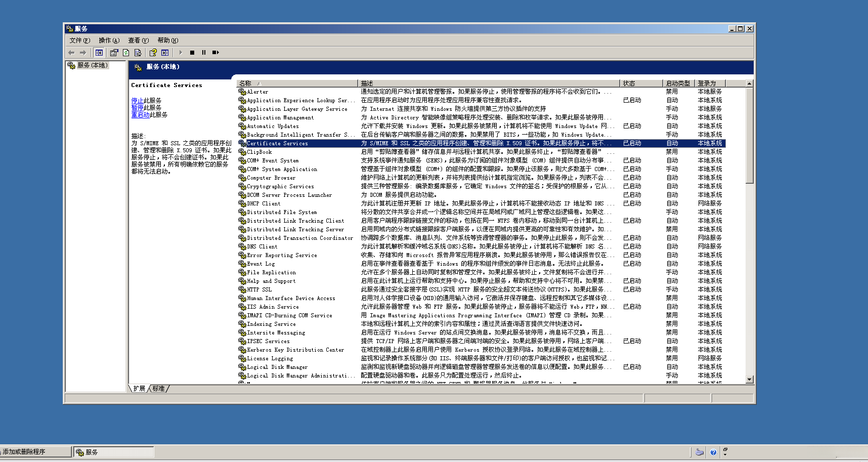The height and width of the screenshot is (462, 868).
Task: Open the 操作(A) menu
Action: click(109, 40)
